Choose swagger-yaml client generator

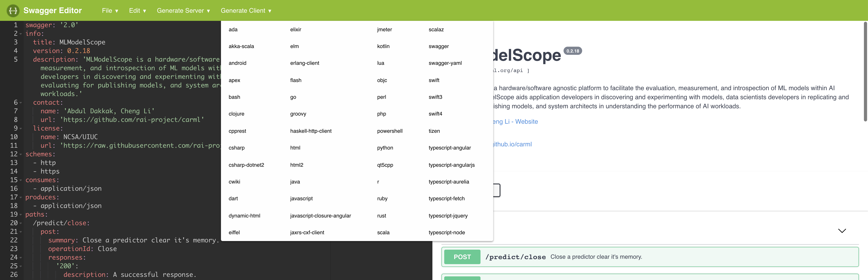click(445, 63)
